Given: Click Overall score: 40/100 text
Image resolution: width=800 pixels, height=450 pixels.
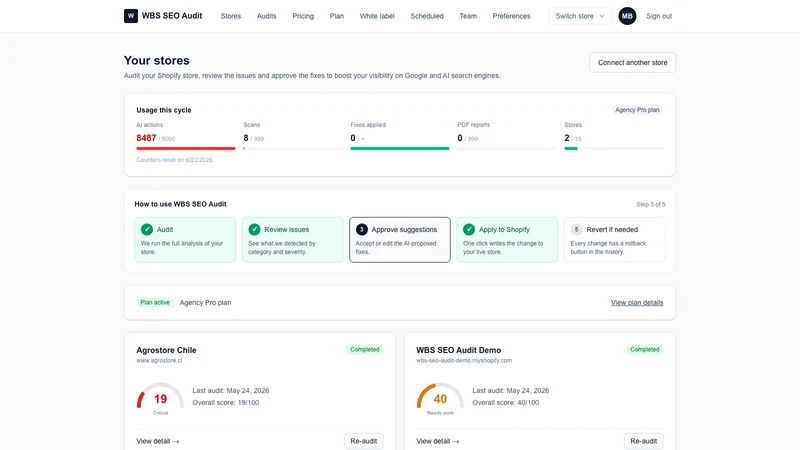Looking at the screenshot, I should point(506,403).
